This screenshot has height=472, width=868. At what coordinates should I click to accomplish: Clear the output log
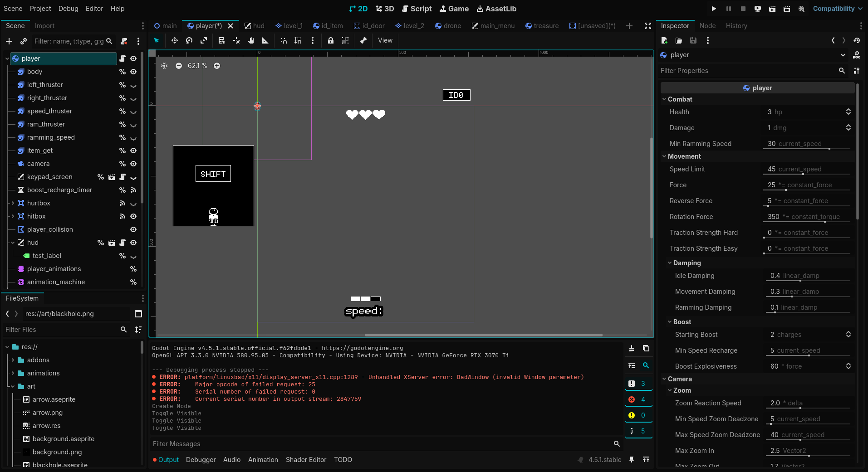pyautogui.click(x=631, y=348)
